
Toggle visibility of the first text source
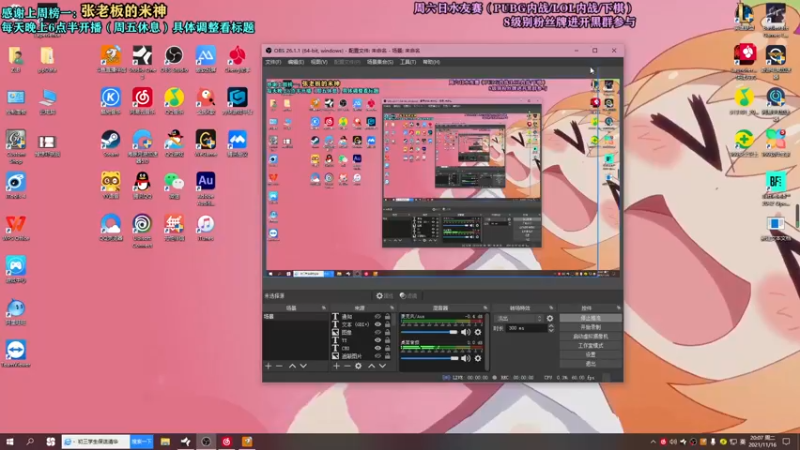tap(378, 317)
